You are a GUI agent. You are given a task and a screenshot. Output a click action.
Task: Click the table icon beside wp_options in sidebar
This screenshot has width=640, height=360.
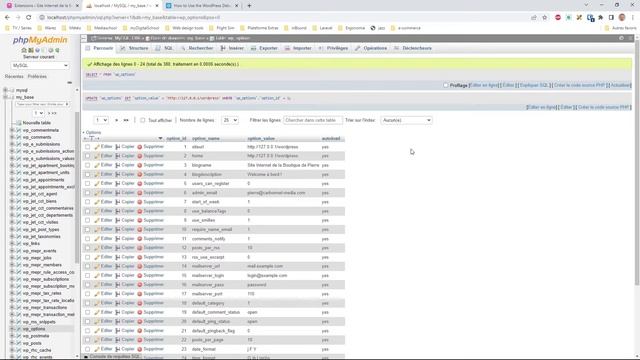point(18,329)
